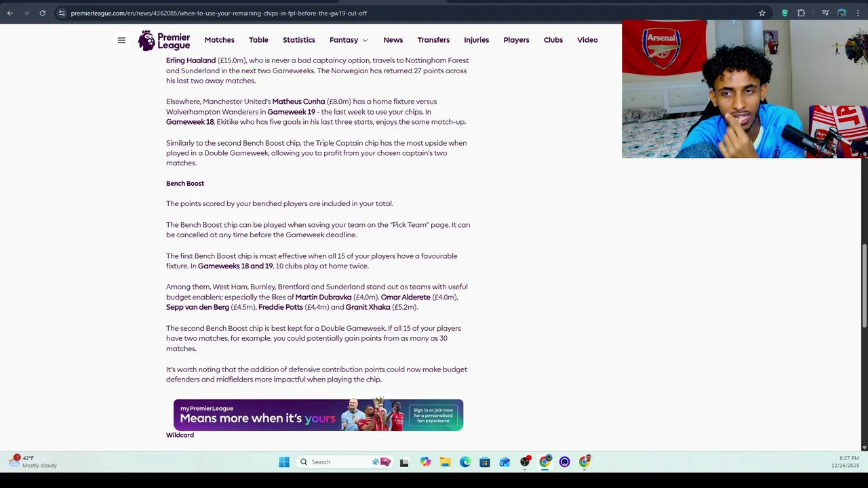Open the Table nav item
Viewport: 868px width, 488px height.
click(x=258, y=40)
